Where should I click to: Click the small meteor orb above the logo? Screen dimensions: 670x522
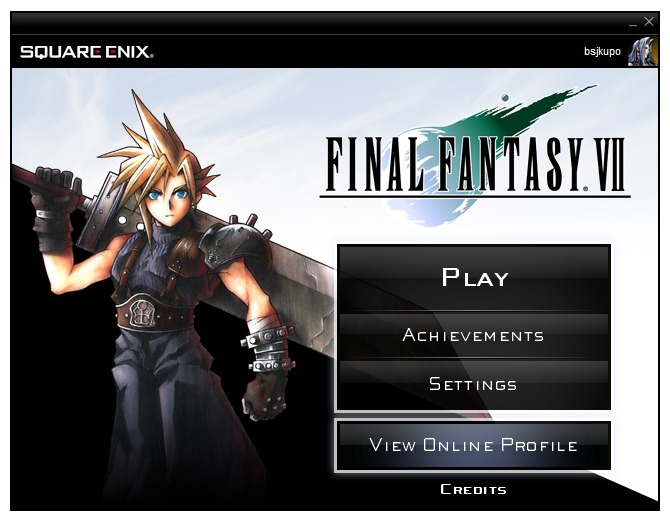(505, 97)
